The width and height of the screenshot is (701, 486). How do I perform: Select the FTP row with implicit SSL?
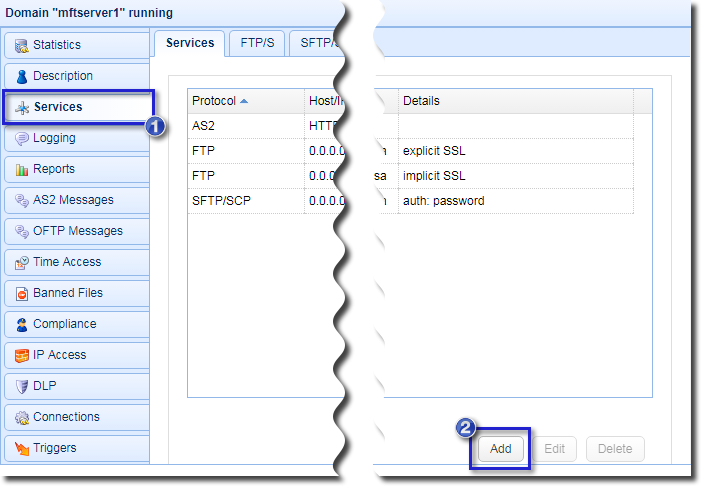[x=410, y=176]
